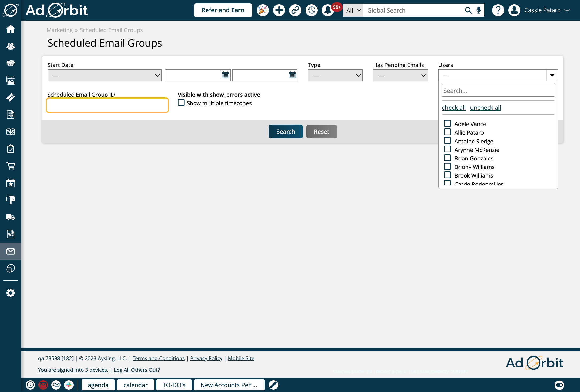Click the Search button
This screenshot has width=580, height=392.
pyautogui.click(x=285, y=131)
